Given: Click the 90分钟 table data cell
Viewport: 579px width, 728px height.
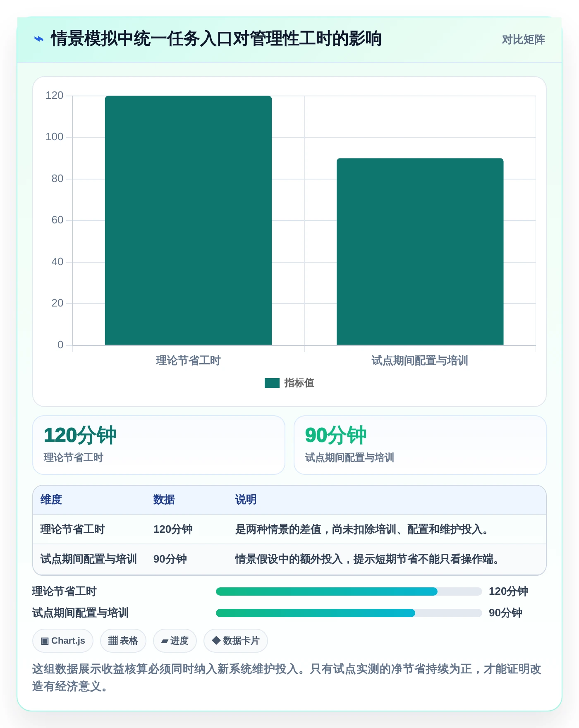Looking at the screenshot, I should tap(170, 559).
